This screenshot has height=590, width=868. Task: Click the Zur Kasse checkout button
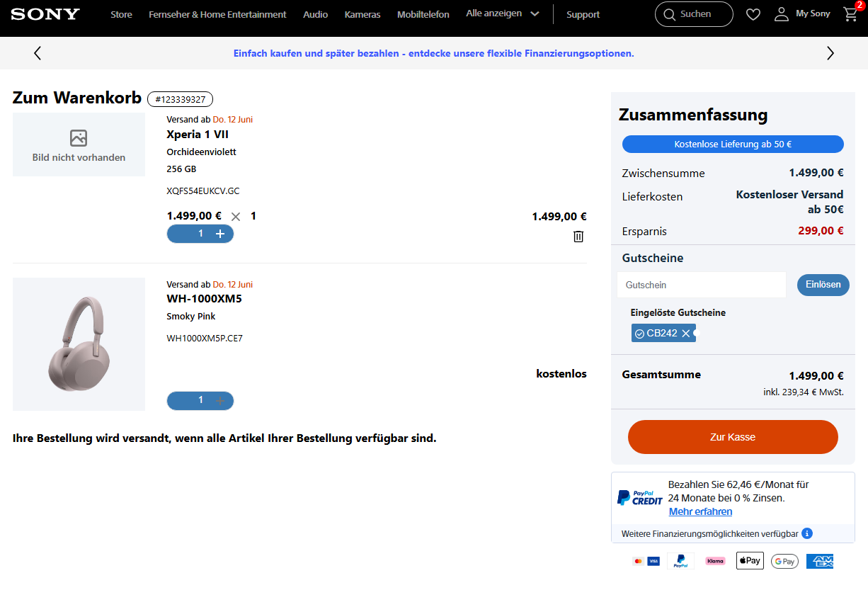click(733, 437)
